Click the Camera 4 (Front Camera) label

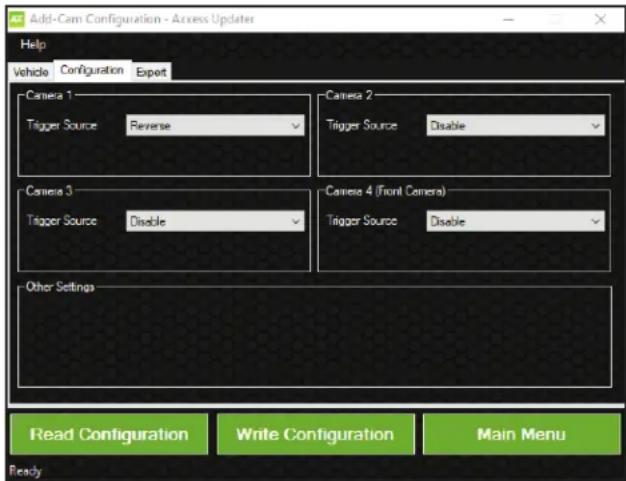(x=386, y=191)
